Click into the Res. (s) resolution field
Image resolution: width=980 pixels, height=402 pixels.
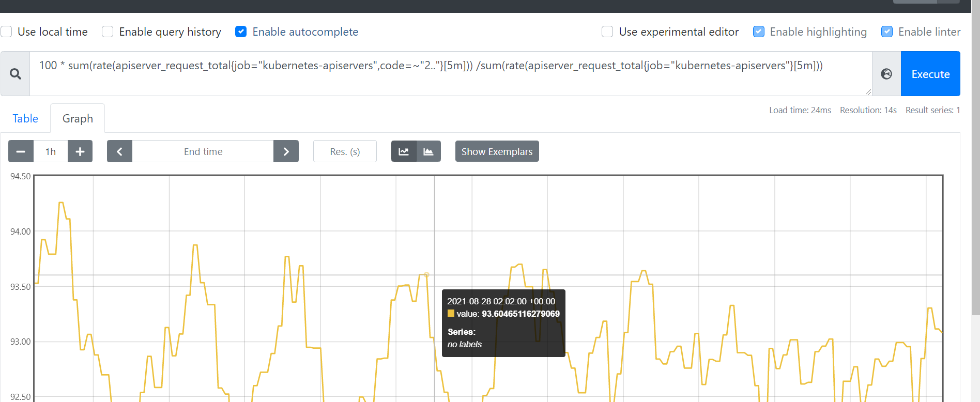tap(345, 151)
